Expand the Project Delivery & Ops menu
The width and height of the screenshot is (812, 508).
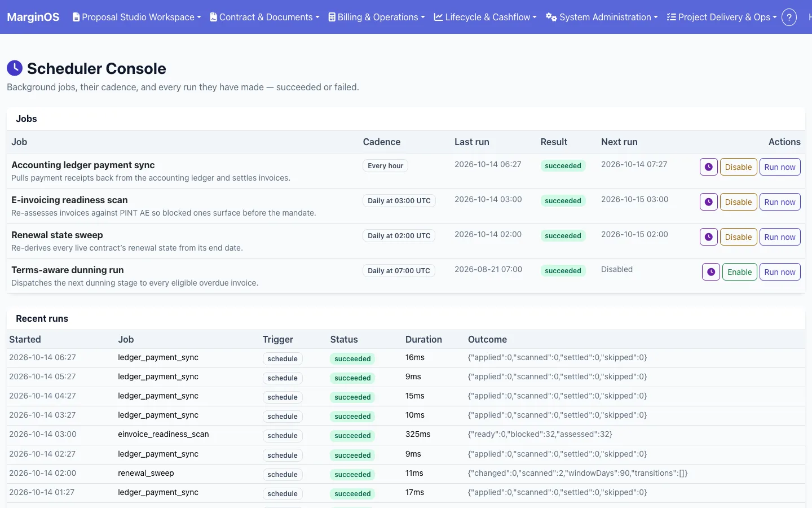pos(722,17)
